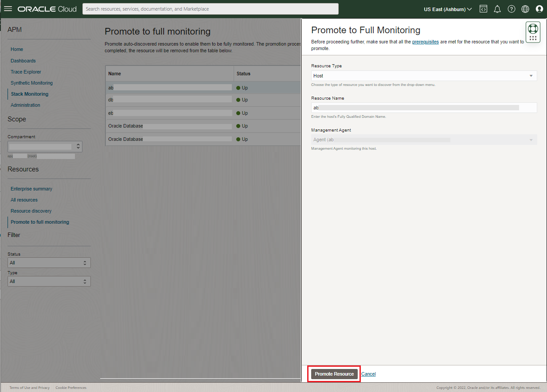Open Enterprise summary

click(x=31, y=189)
